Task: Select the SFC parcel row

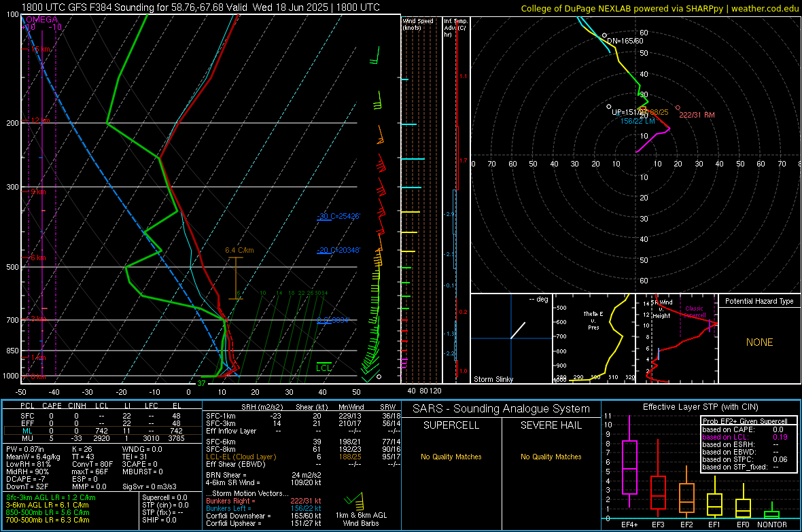Action: point(101,416)
